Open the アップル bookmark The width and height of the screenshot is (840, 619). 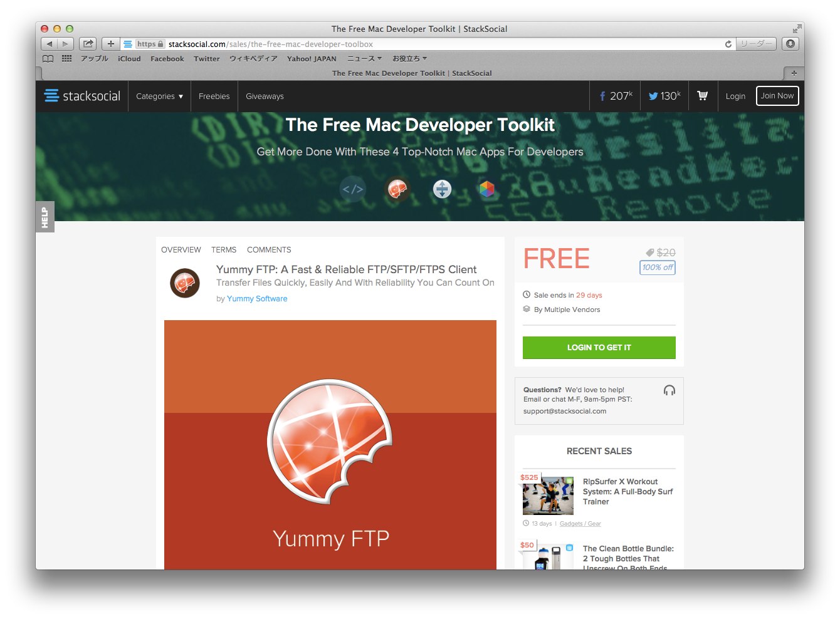[x=95, y=59]
